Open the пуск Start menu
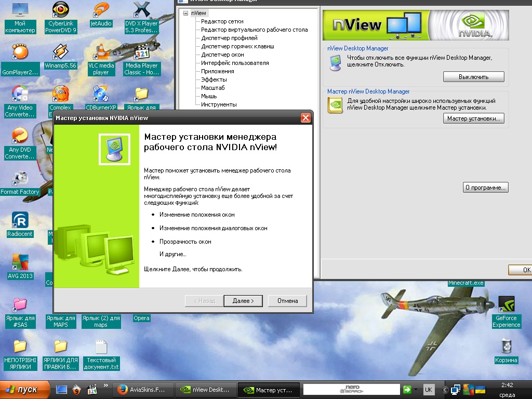 (x=25, y=390)
